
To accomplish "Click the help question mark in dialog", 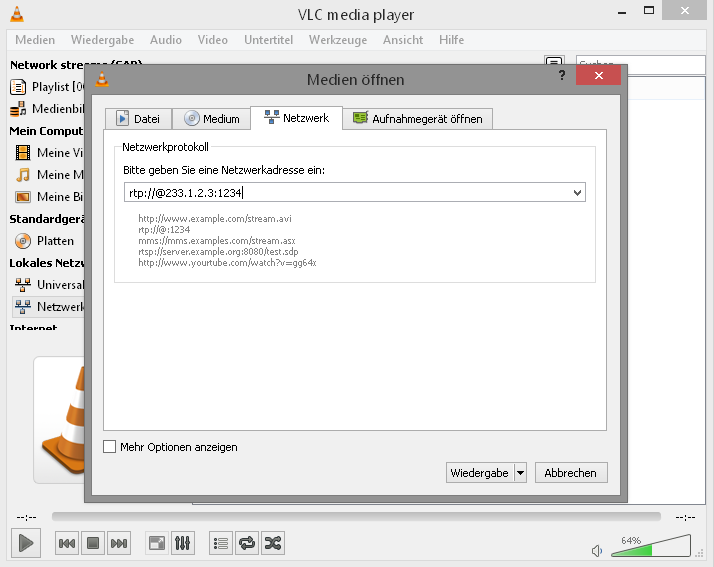I will [x=562, y=75].
